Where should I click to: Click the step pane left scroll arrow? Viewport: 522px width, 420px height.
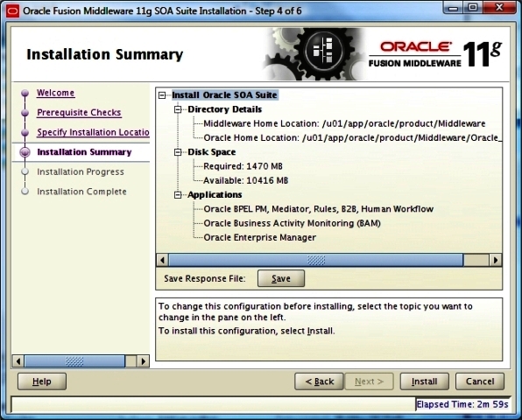point(18,361)
